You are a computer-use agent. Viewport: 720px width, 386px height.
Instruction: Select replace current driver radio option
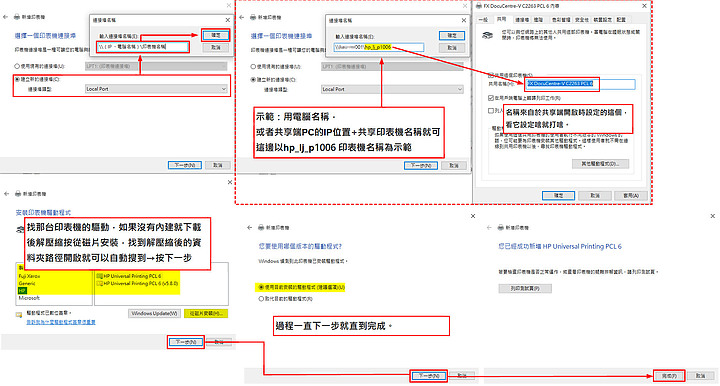(261, 299)
